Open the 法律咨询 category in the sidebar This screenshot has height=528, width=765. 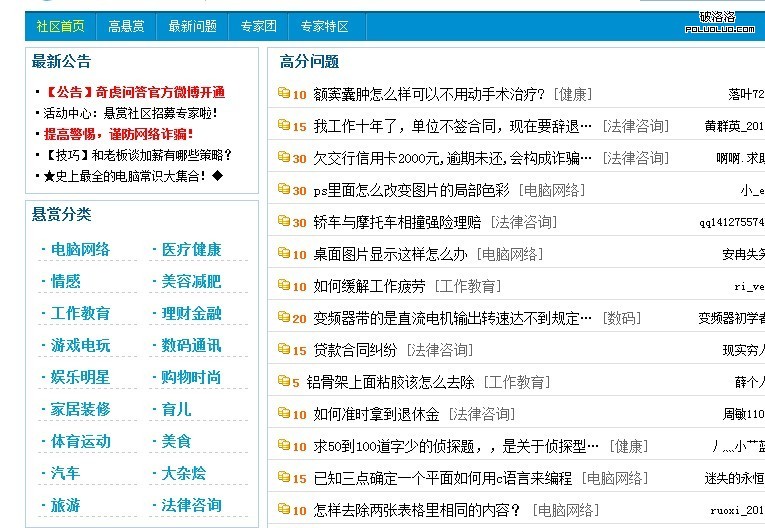tap(191, 505)
